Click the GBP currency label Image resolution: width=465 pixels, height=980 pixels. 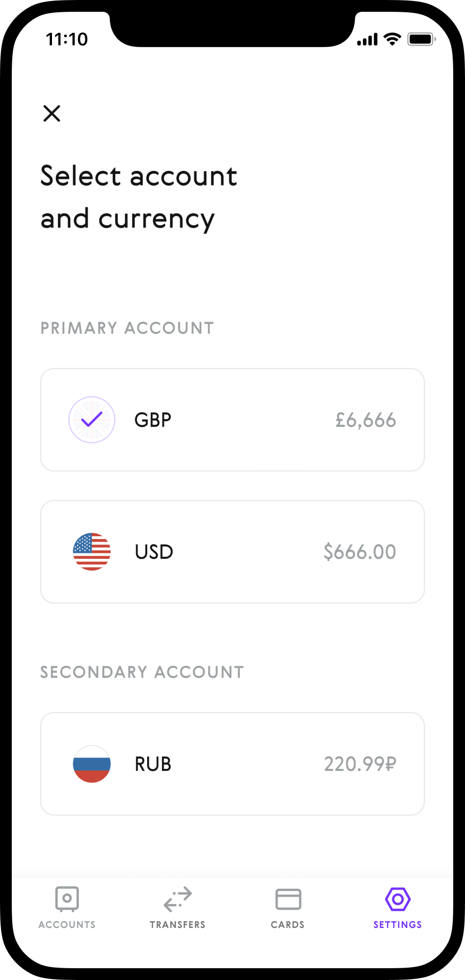pyautogui.click(x=153, y=420)
